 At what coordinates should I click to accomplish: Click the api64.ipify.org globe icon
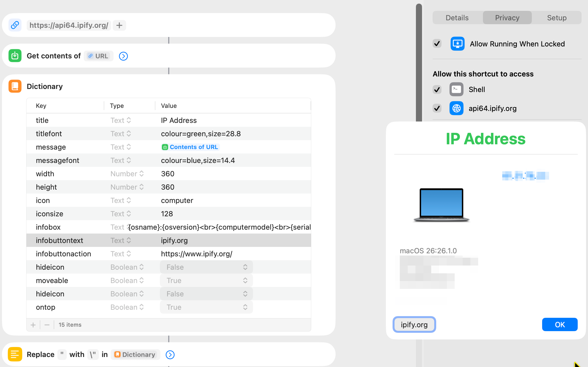(456, 108)
